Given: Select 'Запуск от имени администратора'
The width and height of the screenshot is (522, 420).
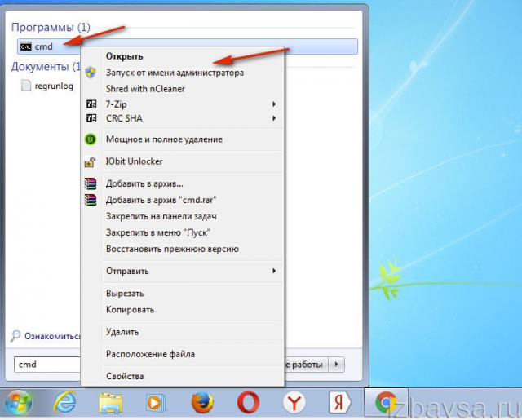Looking at the screenshot, I should pyautogui.click(x=175, y=73).
